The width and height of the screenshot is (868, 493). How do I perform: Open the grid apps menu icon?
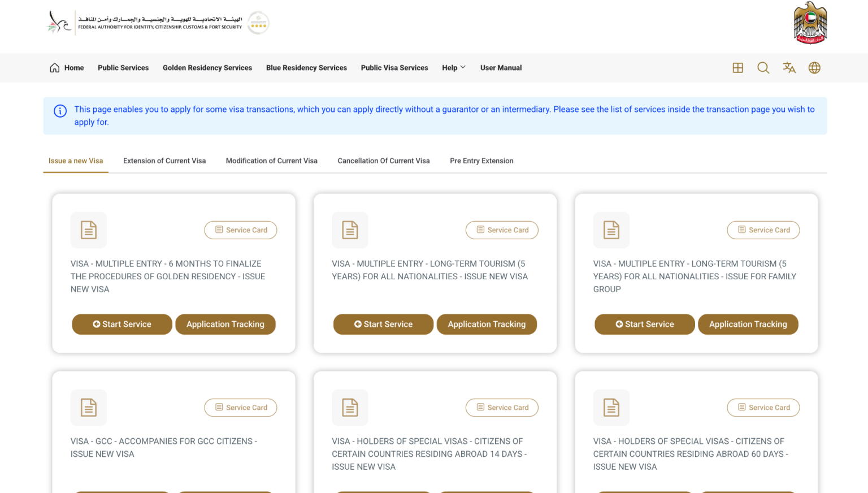pos(737,68)
